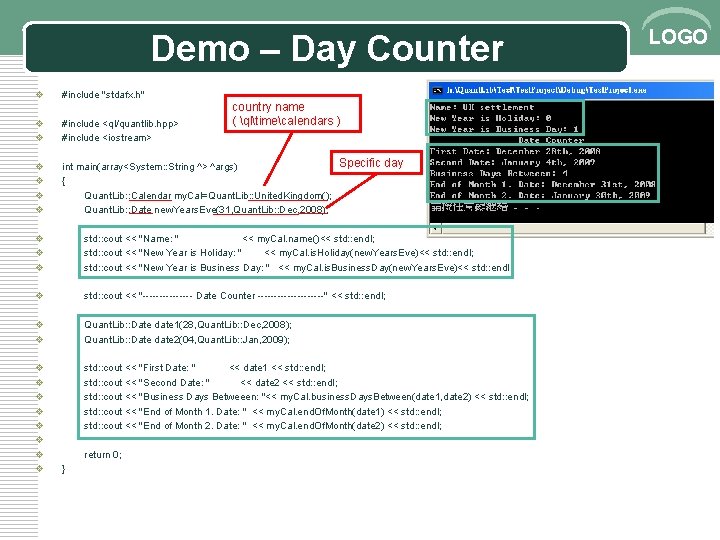The width and height of the screenshot is (720, 540).
Task: Click console output 'New Year is Business Day: 1'
Action: 504,129
